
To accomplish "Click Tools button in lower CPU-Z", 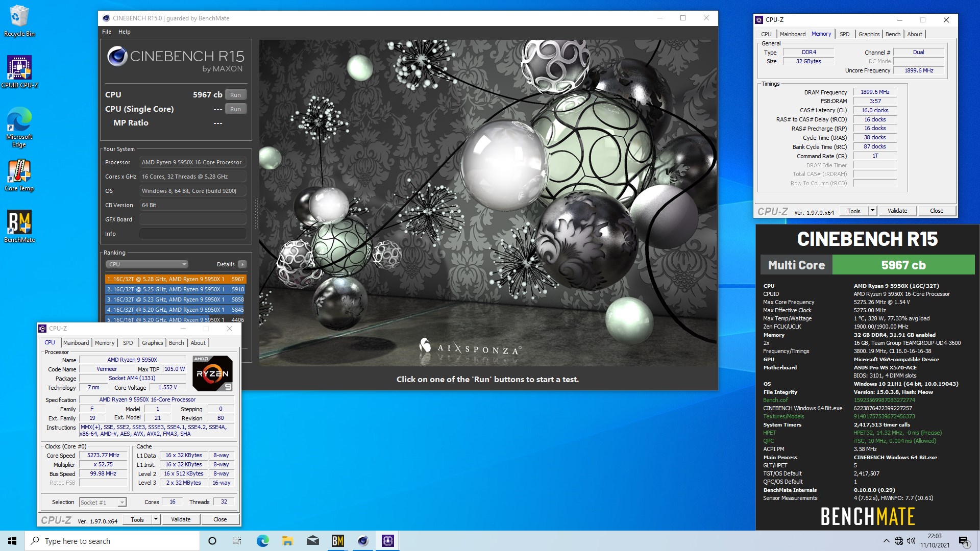I will coord(137,520).
